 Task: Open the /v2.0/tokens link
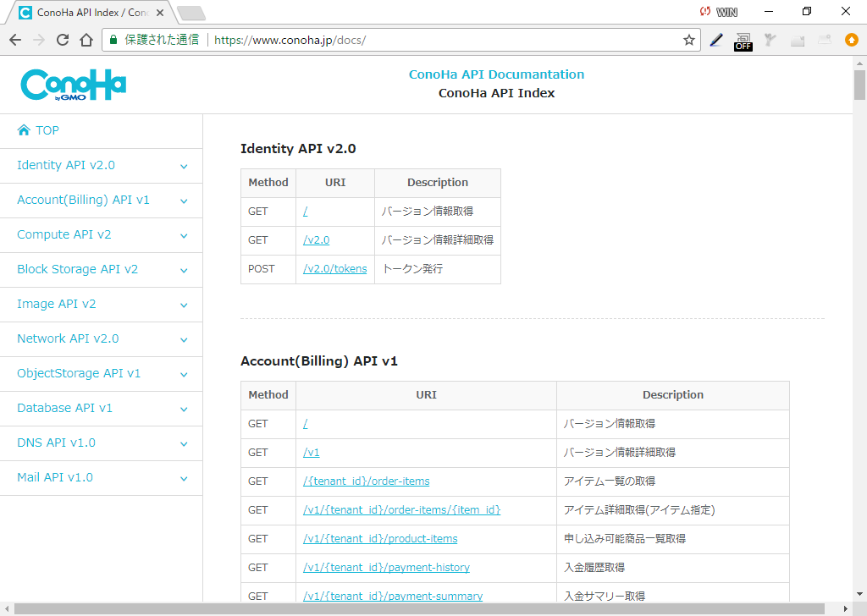coord(335,269)
